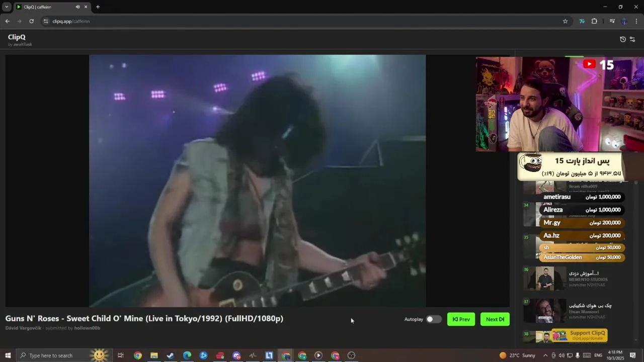The image size is (644, 362).
Task: Open the tab search dropdown
Action: (7, 7)
